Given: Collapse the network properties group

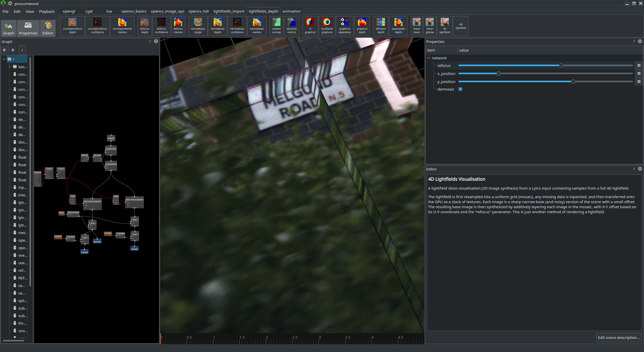Looking at the screenshot, I should click(429, 58).
